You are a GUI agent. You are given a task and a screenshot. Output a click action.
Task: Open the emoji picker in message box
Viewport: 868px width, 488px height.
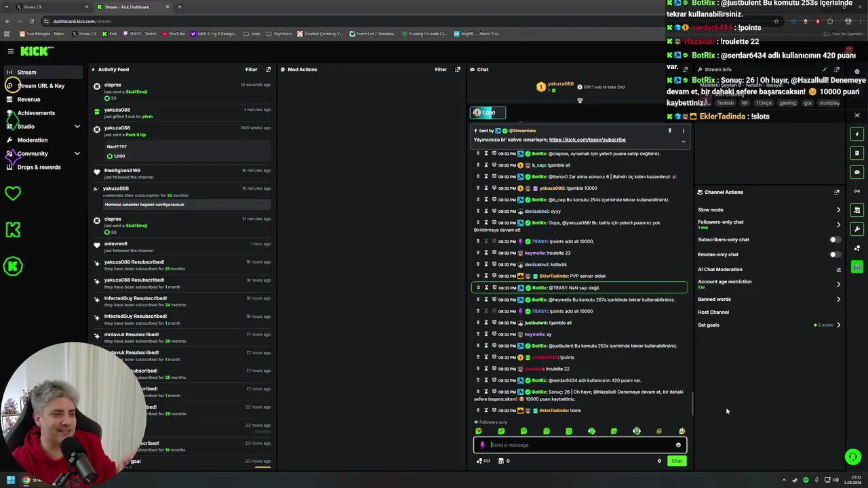[678, 445]
